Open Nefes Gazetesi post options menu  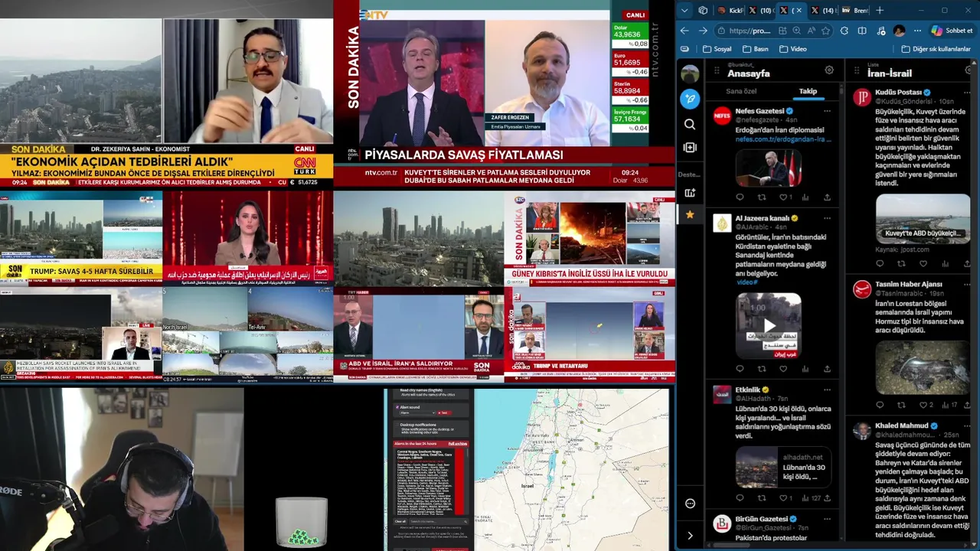pos(827,112)
